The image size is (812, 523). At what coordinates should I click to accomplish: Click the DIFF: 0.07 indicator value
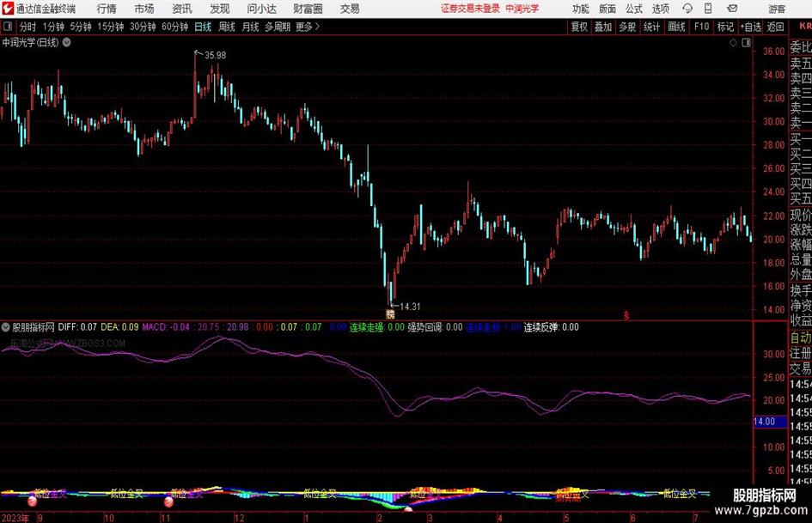(77, 327)
